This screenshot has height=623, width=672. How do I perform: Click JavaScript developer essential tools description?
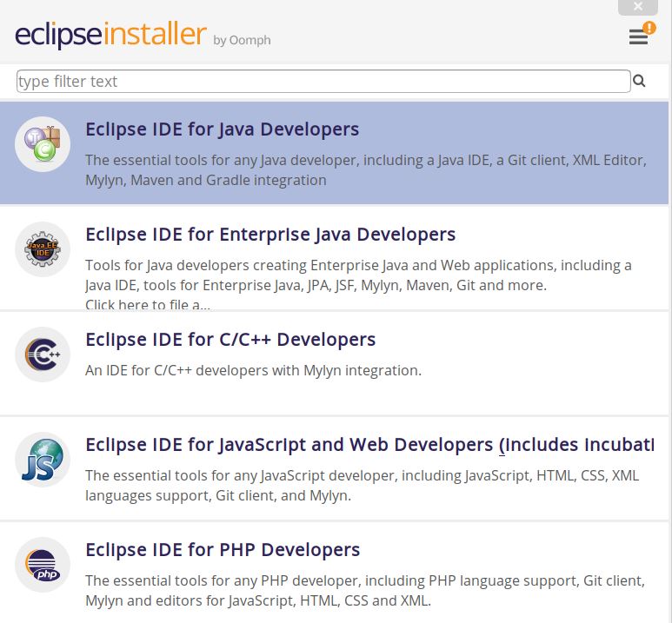(363, 486)
